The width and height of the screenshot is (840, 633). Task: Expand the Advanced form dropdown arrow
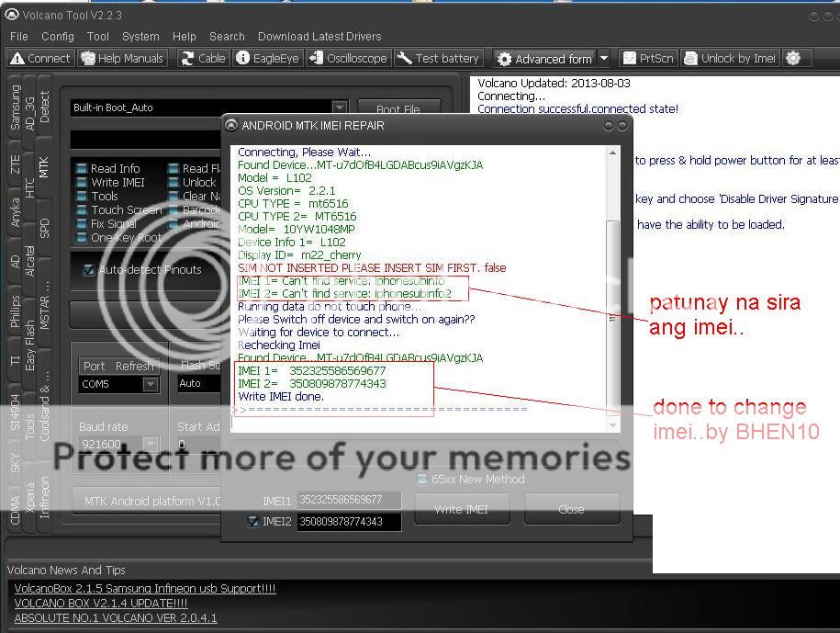[x=603, y=58]
